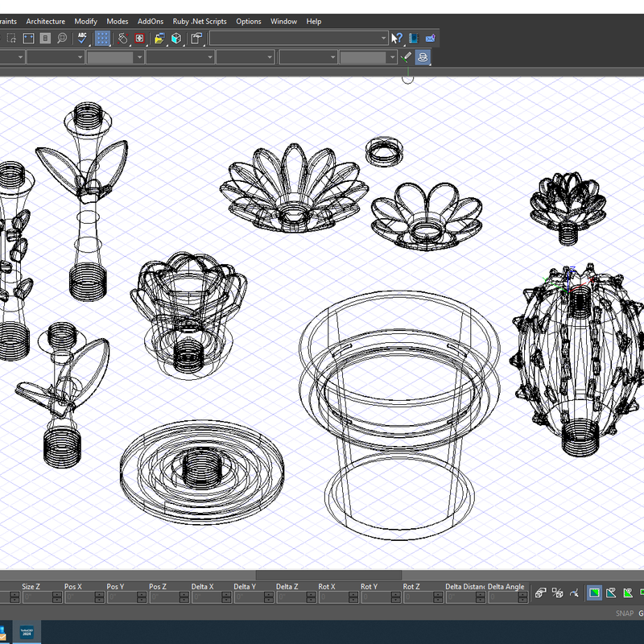The height and width of the screenshot is (644, 644).
Task: Open the wide combo box dropdown
Action: click(x=383, y=38)
